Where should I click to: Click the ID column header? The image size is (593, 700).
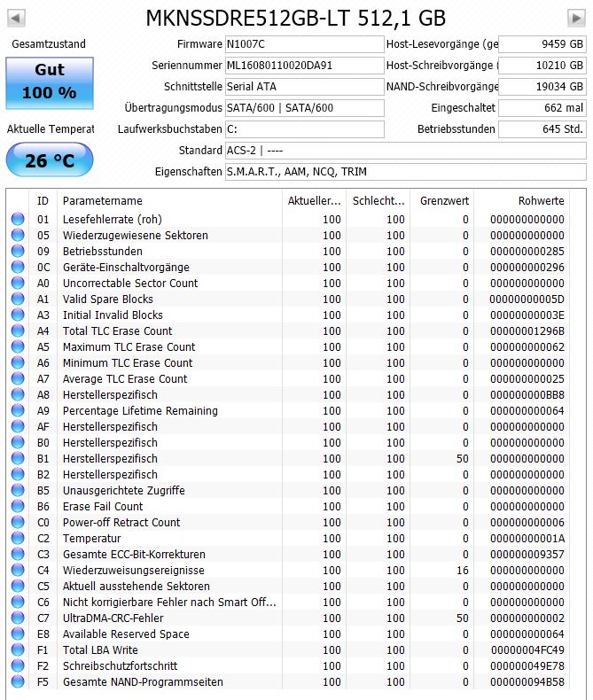click(x=43, y=201)
